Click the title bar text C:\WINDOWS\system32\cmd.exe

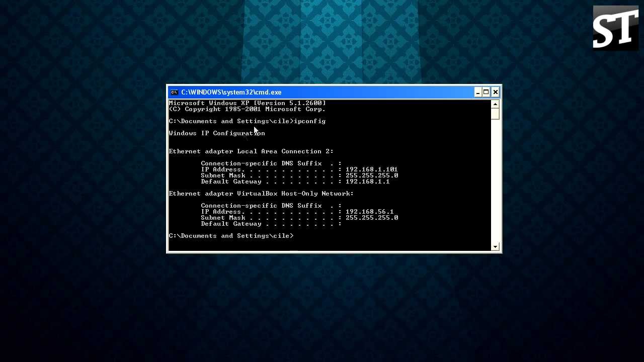pyautogui.click(x=231, y=92)
